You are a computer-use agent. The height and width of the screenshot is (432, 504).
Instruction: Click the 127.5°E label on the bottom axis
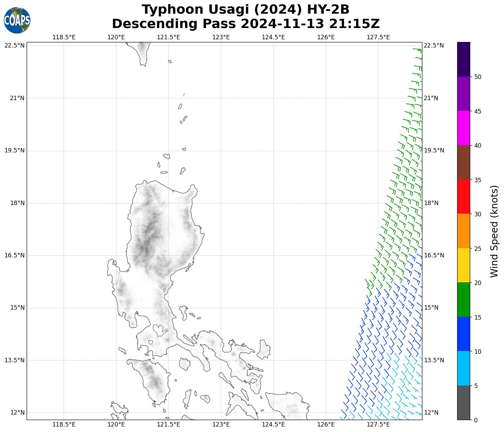378,424
